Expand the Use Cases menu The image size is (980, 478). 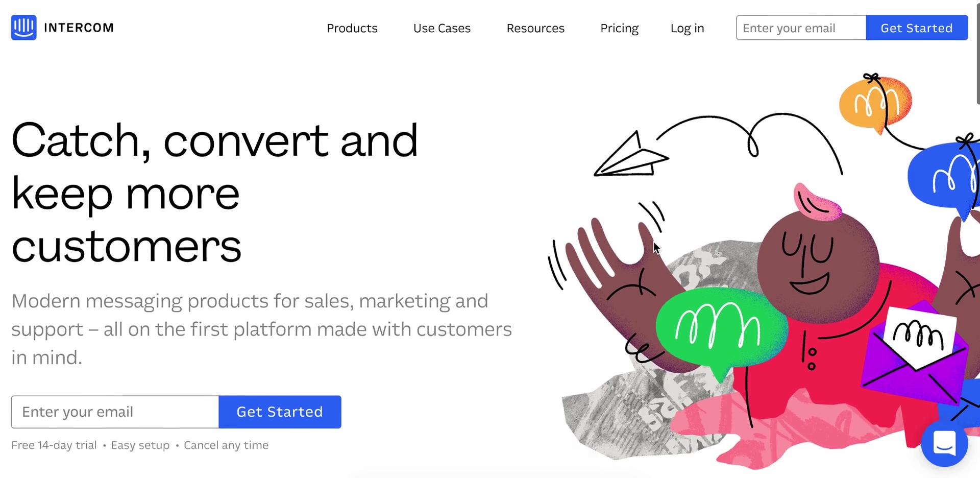pos(442,28)
